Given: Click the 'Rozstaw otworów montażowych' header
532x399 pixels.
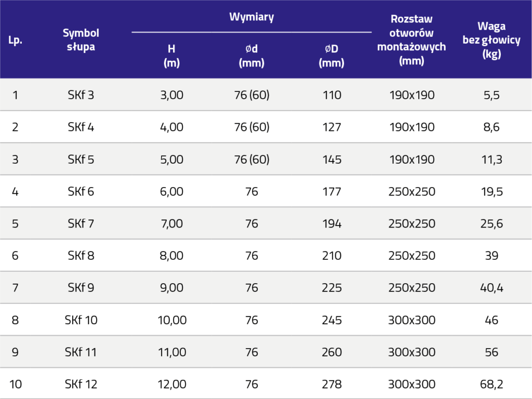Looking at the screenshot, I should pyautogui.click(x=411, y=39).
